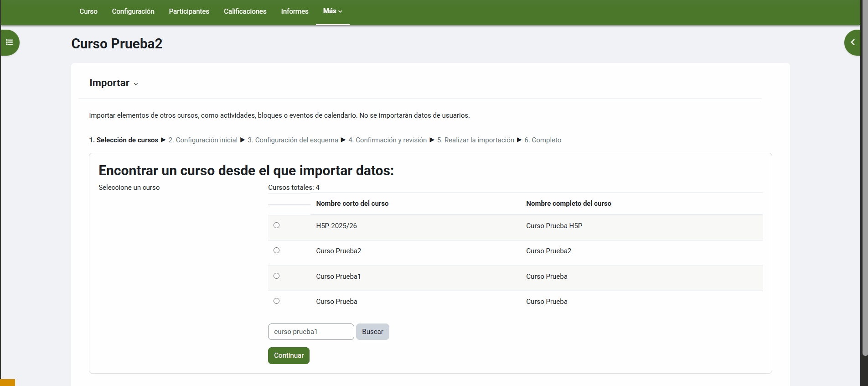Open the Importar action dropdown
868x386 pixels.
[x=114, y=83]
